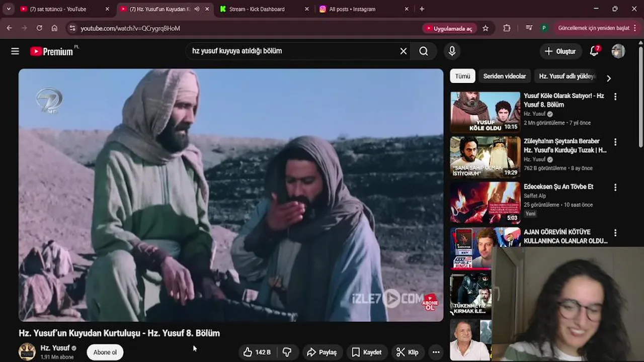Go forward in browser history
The width and height of the screenshot is (644, 362).
pyautogui.click(x=24, y=28)
